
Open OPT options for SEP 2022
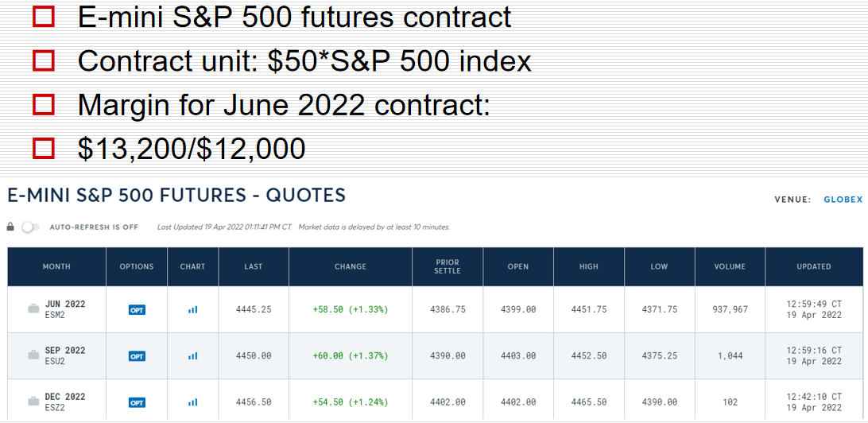(137, 356)
